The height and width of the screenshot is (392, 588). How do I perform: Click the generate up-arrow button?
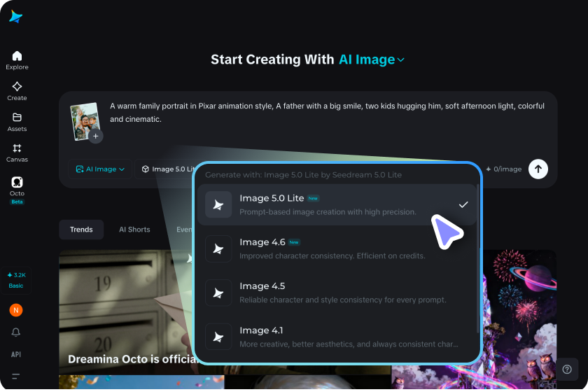(538, 169)
